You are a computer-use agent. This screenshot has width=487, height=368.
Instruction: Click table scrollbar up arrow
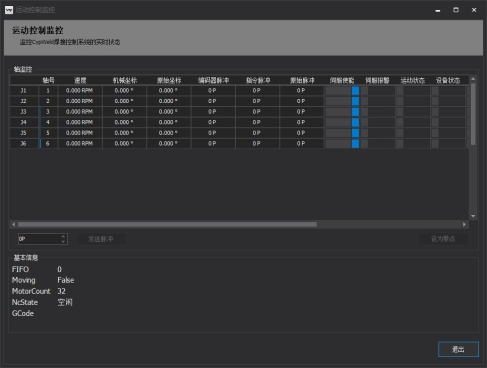tap(473, 79)
